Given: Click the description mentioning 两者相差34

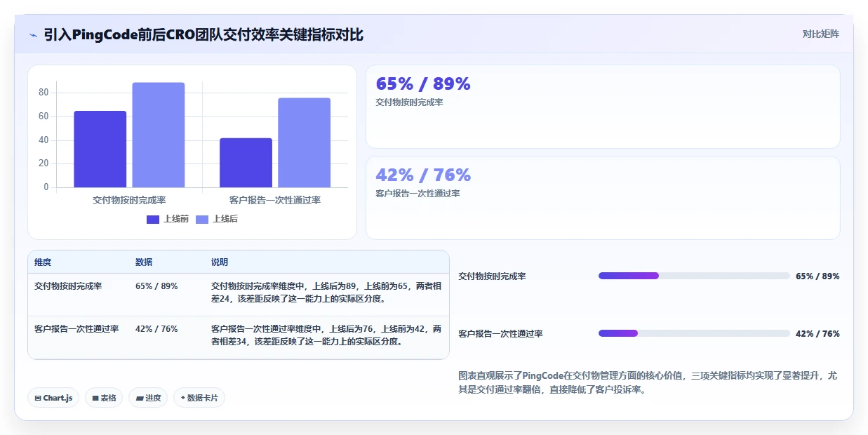Looking at the screenshot, I should [x=326, y=335].
